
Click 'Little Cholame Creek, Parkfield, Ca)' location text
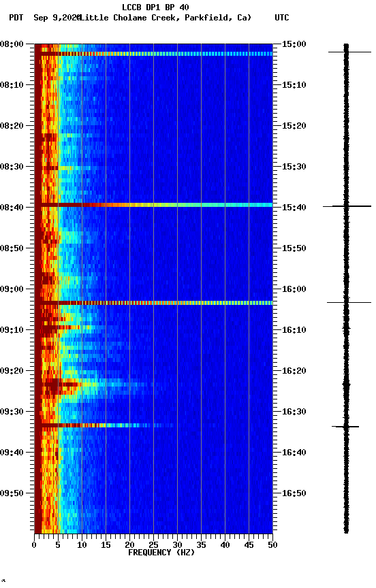click(x=165, y=18)
